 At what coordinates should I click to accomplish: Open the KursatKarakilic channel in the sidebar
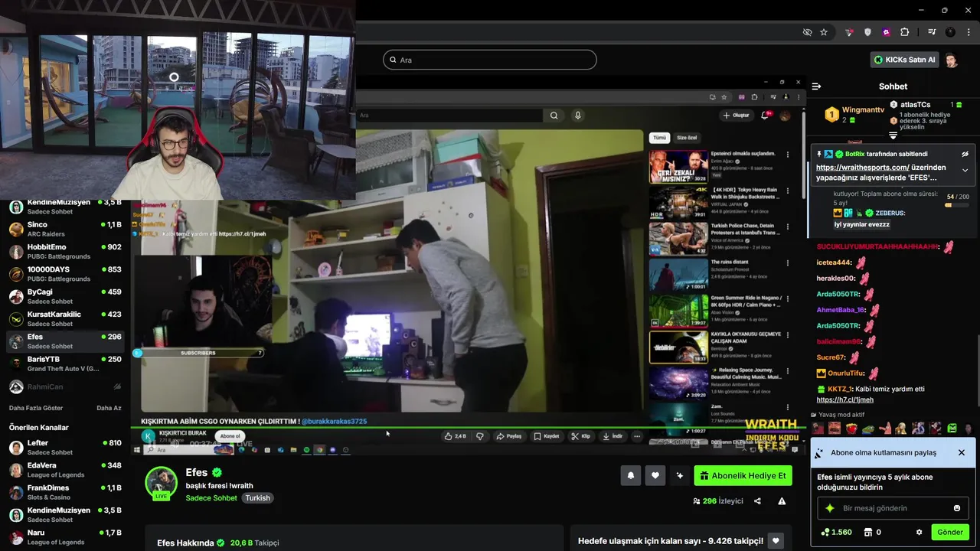65,318
